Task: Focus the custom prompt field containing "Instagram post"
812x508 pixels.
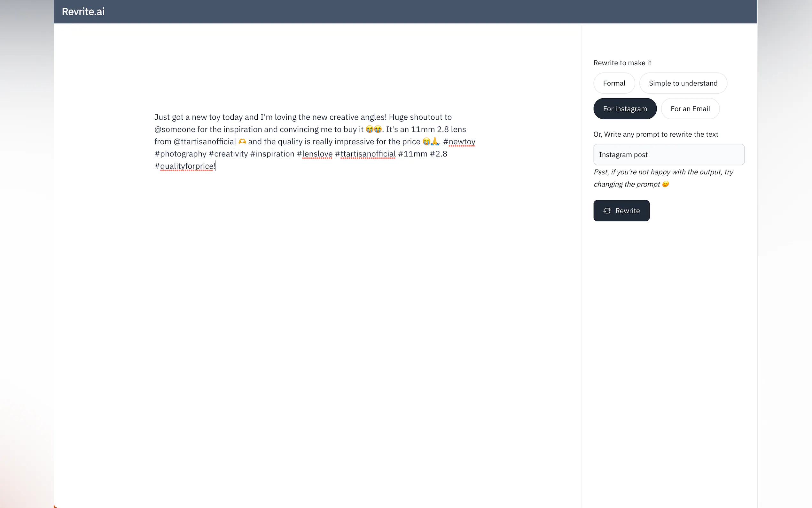Action: [669, 155]
